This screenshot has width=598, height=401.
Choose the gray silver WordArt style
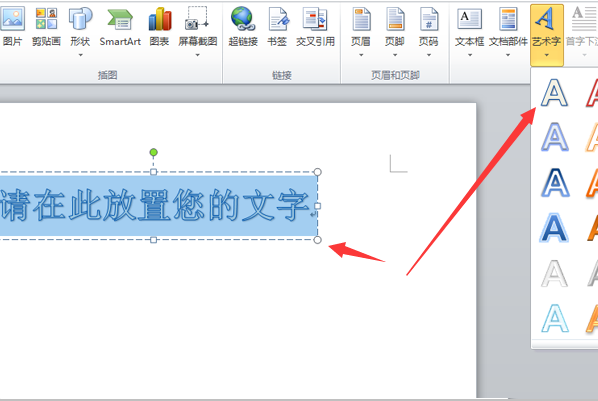click(555, 273)
